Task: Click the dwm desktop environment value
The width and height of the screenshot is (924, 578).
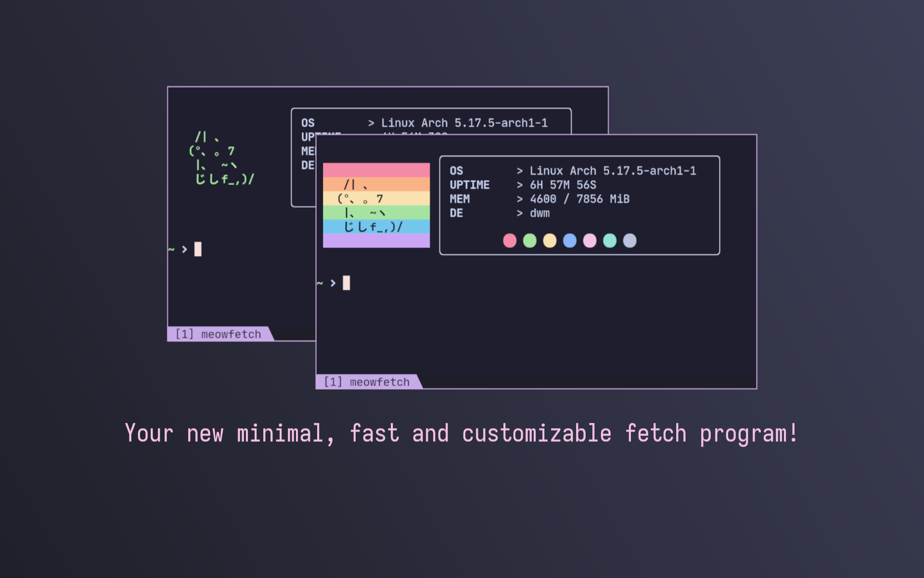Action: pyautogui.click(x=539, y=213)
